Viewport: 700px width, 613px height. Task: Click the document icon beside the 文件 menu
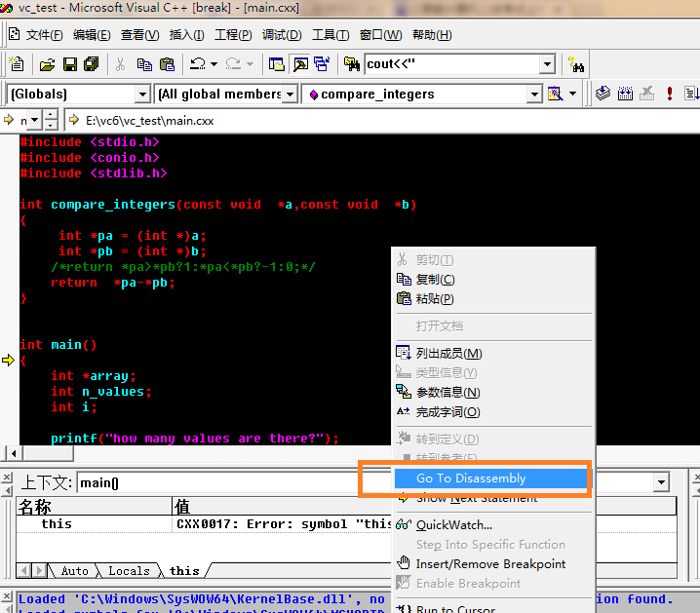point(15,34)
